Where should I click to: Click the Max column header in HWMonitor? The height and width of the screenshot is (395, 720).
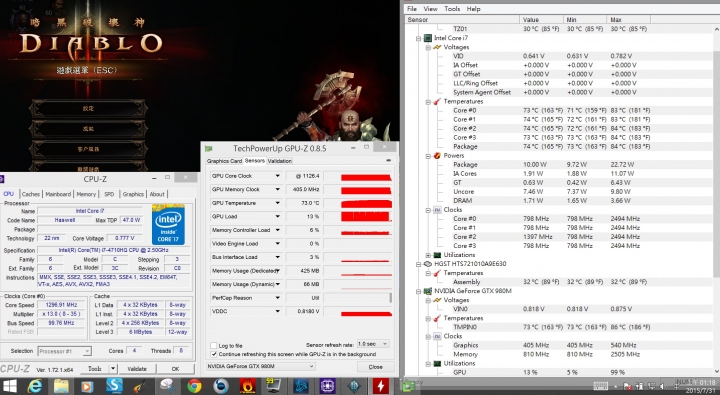629,19
